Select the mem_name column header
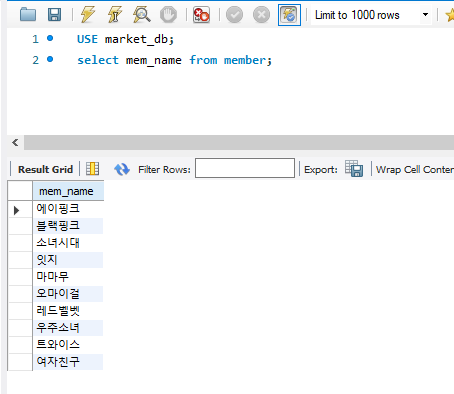 click(68, 191)
